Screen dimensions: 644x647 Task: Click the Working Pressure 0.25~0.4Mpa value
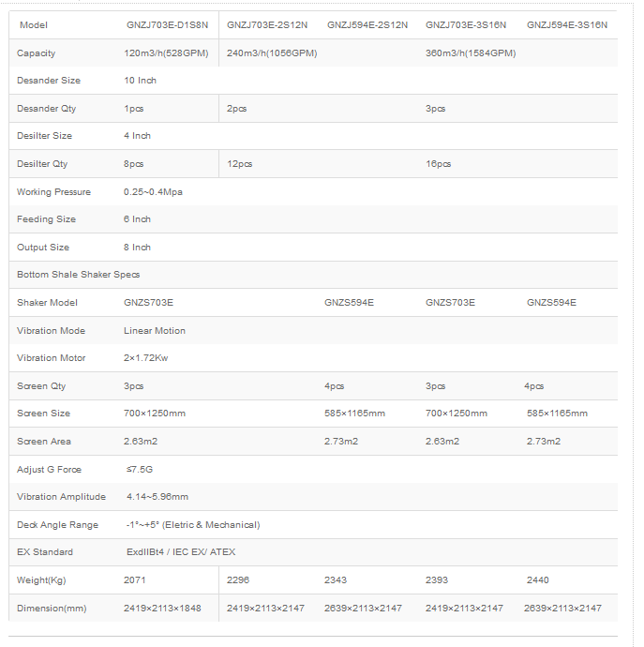tap(153, 192)
